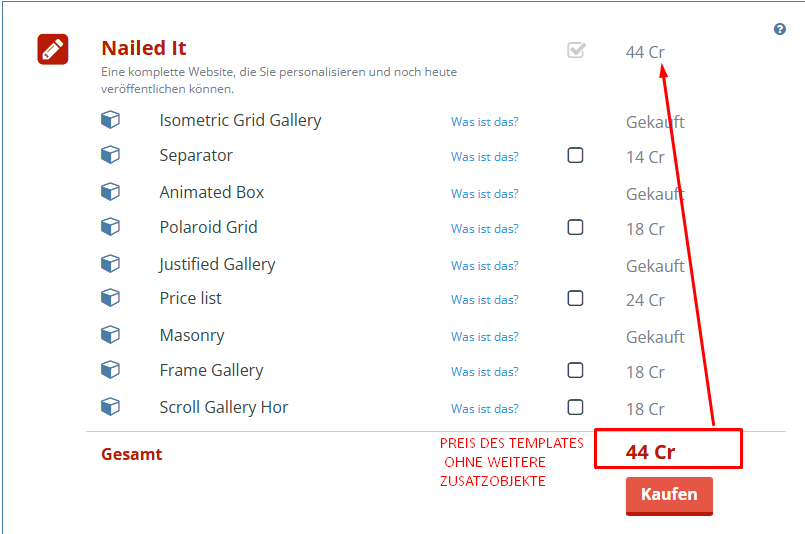This screenshot has width=805, height=534.
Task: Check the Price list checkbox
Action: click(575, 298)
